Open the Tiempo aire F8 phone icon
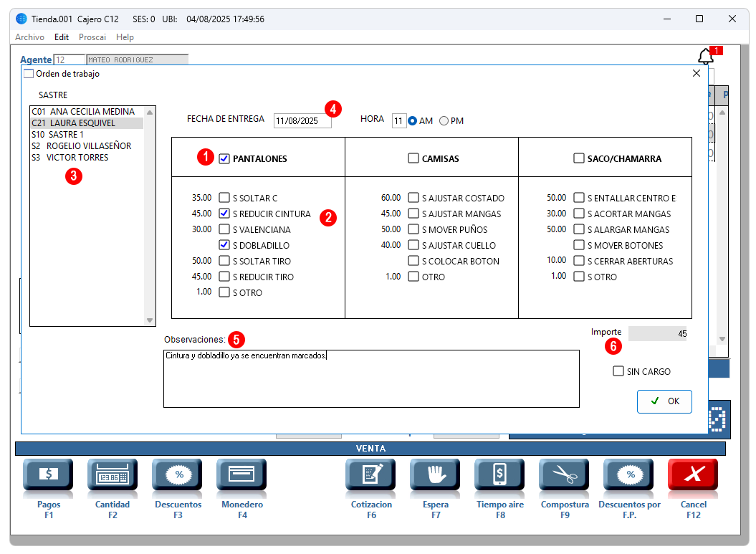Viewport: 756px width, 554px height. coord(499,475)
